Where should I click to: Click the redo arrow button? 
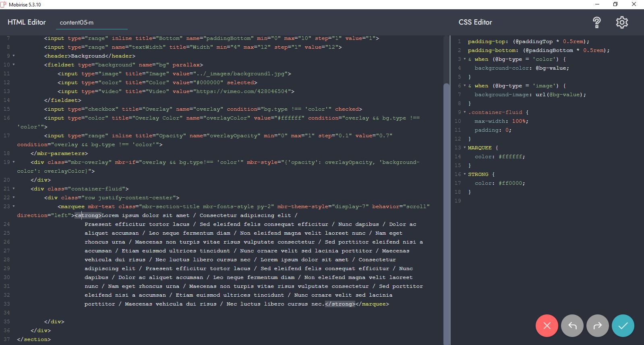598,326
